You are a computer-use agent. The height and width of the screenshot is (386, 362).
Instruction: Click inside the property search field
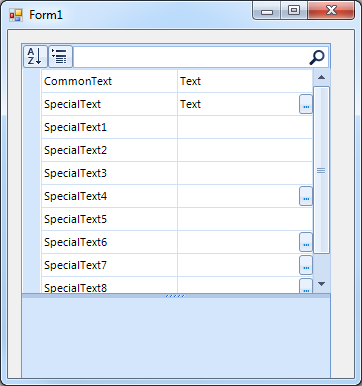[x=190, y=57]
